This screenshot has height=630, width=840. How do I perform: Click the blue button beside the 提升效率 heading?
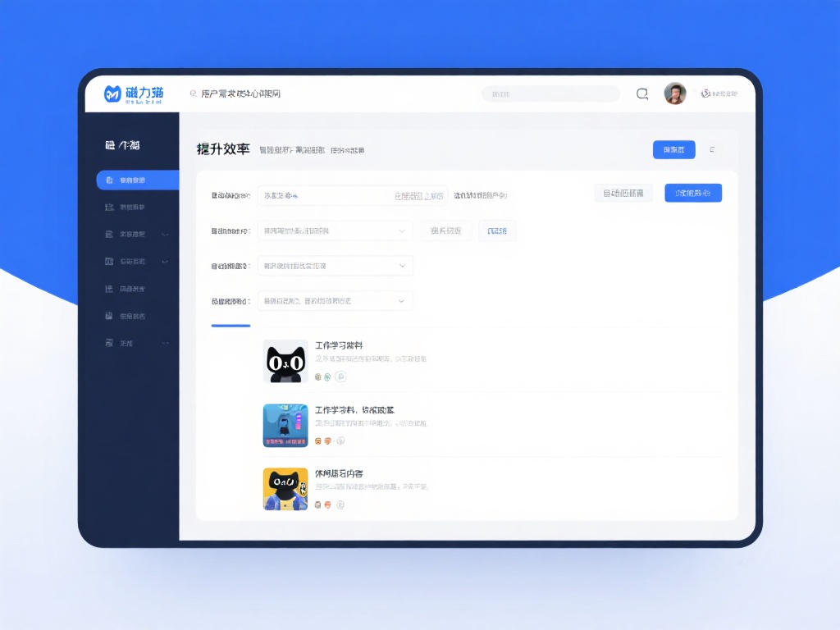pos(673,149)
